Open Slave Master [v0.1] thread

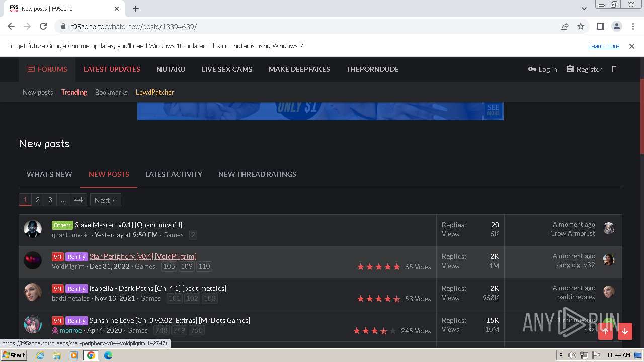(128, 225)
